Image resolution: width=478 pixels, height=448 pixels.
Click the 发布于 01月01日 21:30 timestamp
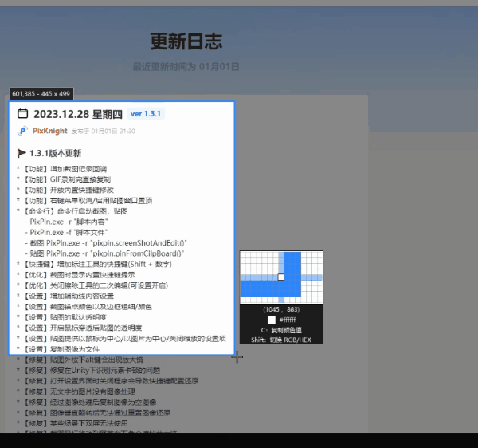point(104,132)
